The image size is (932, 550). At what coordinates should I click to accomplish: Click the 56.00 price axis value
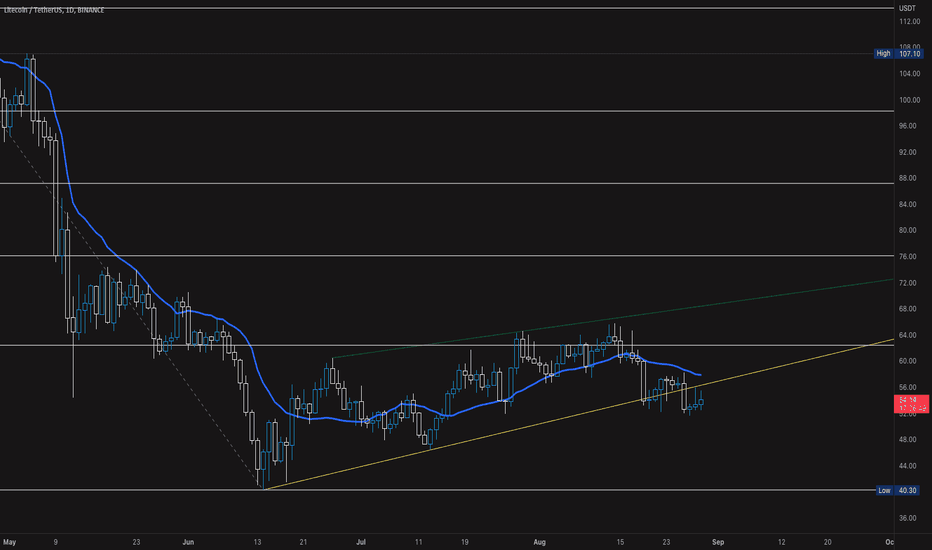908,388
